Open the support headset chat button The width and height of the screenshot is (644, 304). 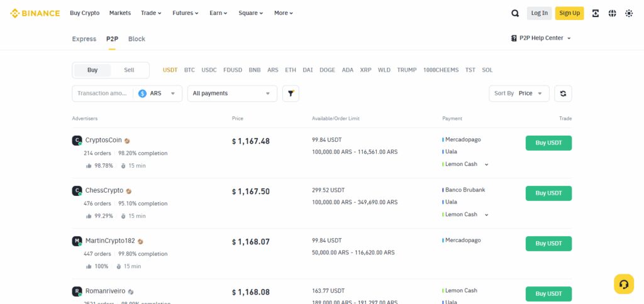(624, 284)
